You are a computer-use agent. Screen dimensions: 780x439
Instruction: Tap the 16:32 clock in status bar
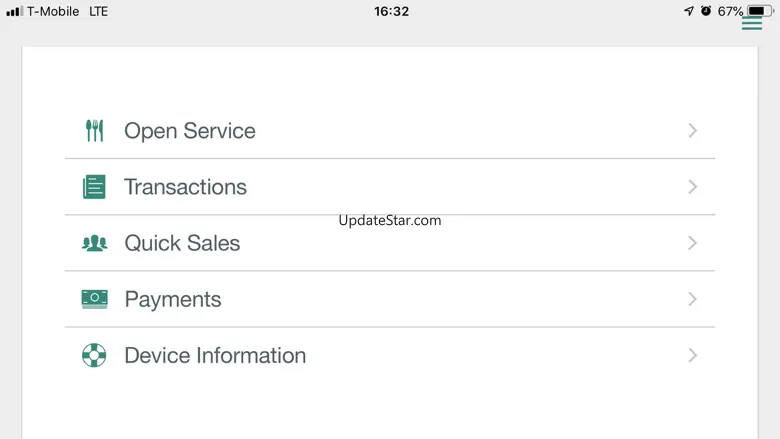pos(391,11)
